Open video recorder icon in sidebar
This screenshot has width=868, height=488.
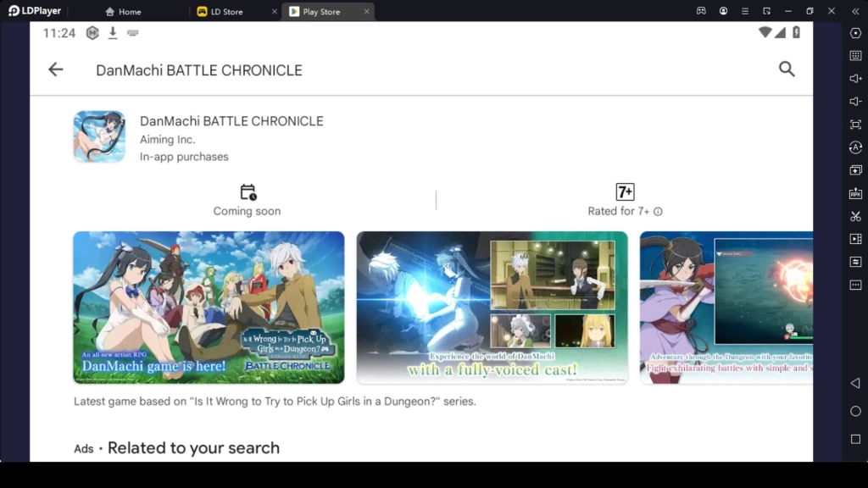click(x=855, y=239)
